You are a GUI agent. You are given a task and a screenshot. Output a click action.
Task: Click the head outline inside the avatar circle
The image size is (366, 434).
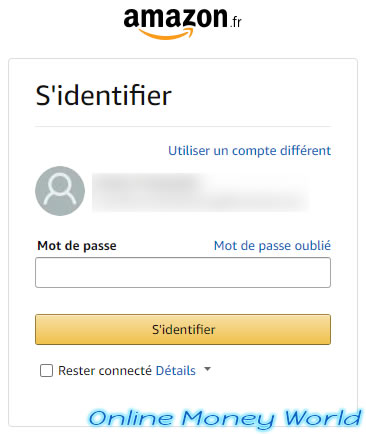pyautogui.click(x=60, y=182)
